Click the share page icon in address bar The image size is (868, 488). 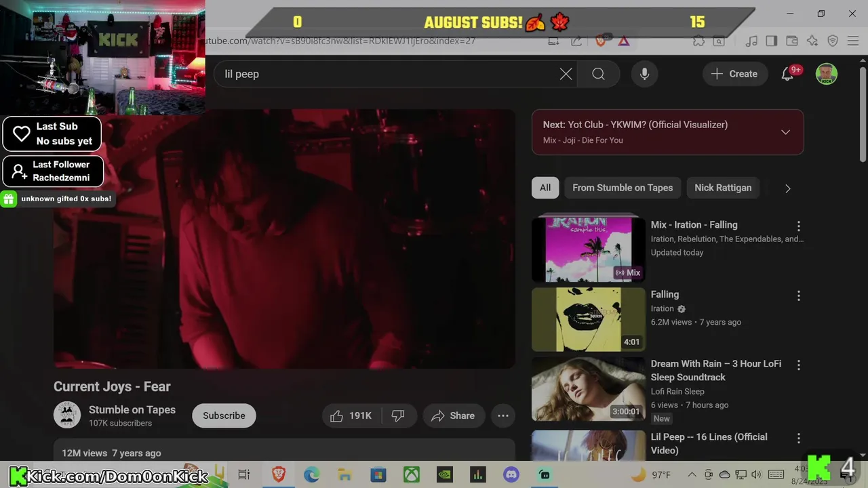tap(576, 41)
